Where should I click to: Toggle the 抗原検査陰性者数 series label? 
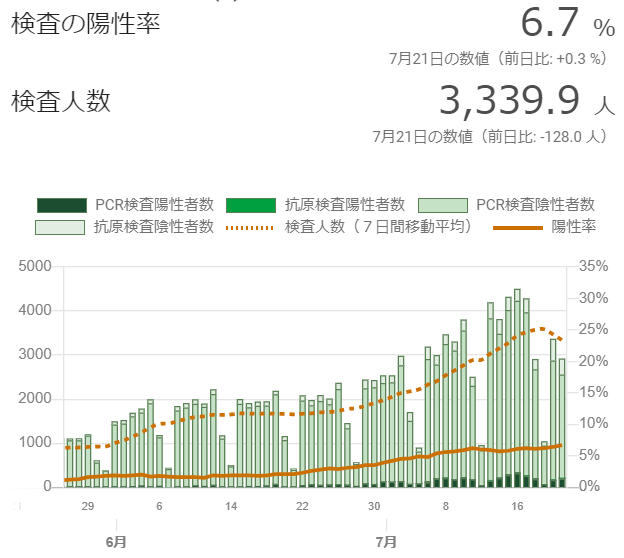coord(154,227)
